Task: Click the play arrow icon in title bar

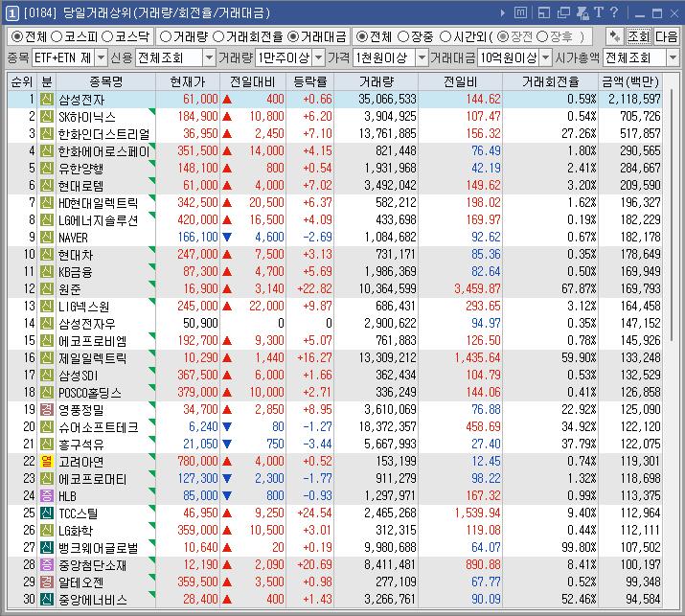Action: [x=503, y=13]
